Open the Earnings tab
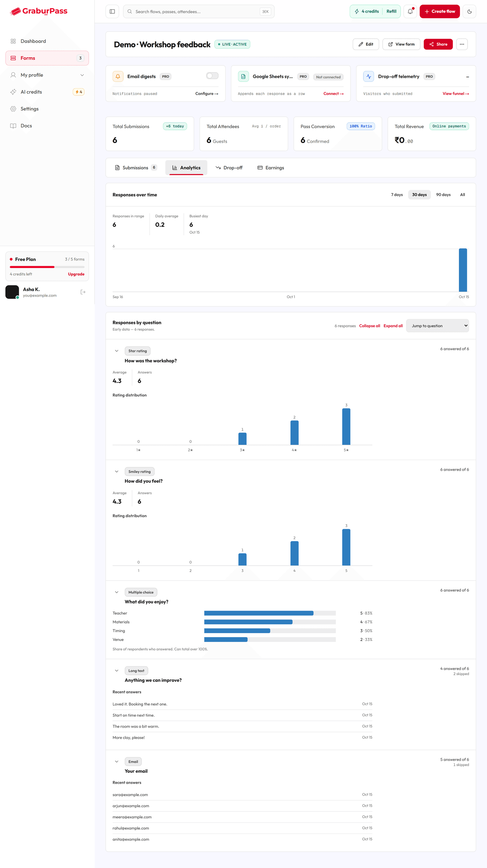 271,168
